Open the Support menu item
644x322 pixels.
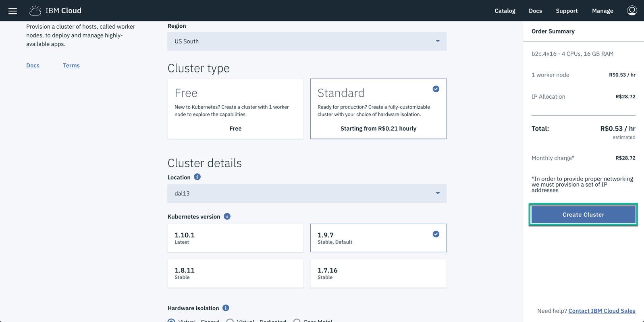pos(567,11)
